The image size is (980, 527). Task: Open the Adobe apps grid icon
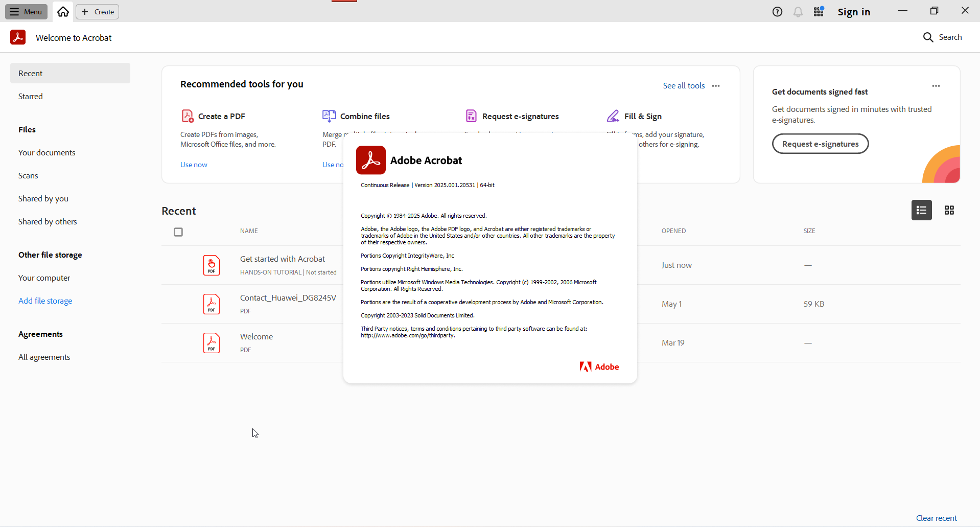(x=819, y=11)
